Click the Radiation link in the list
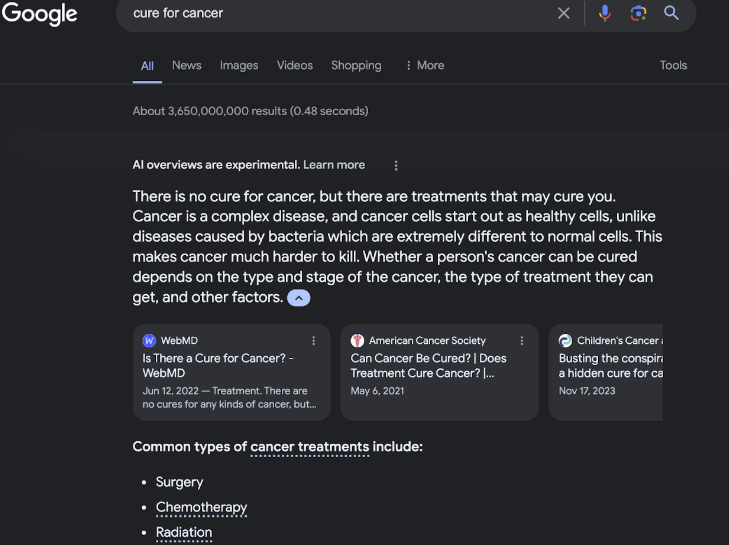The width and height of the screenshot is (729, 545). click(184, 532)
